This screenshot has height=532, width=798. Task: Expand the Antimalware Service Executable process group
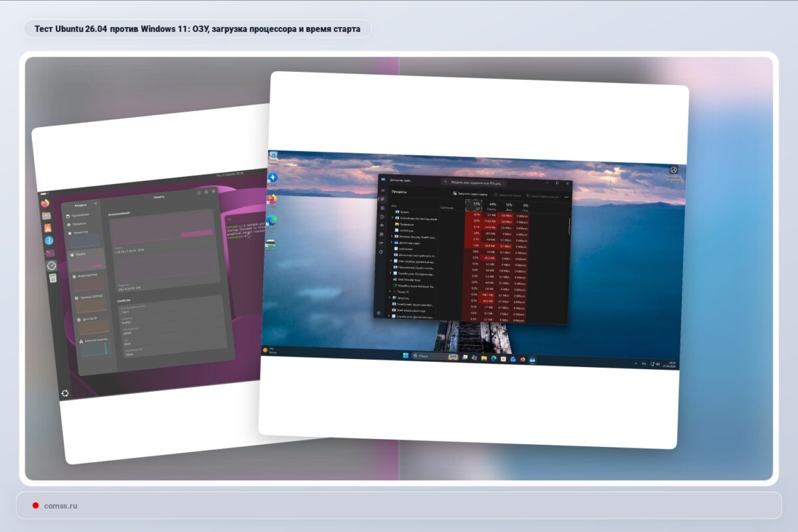tap(393, 219)
